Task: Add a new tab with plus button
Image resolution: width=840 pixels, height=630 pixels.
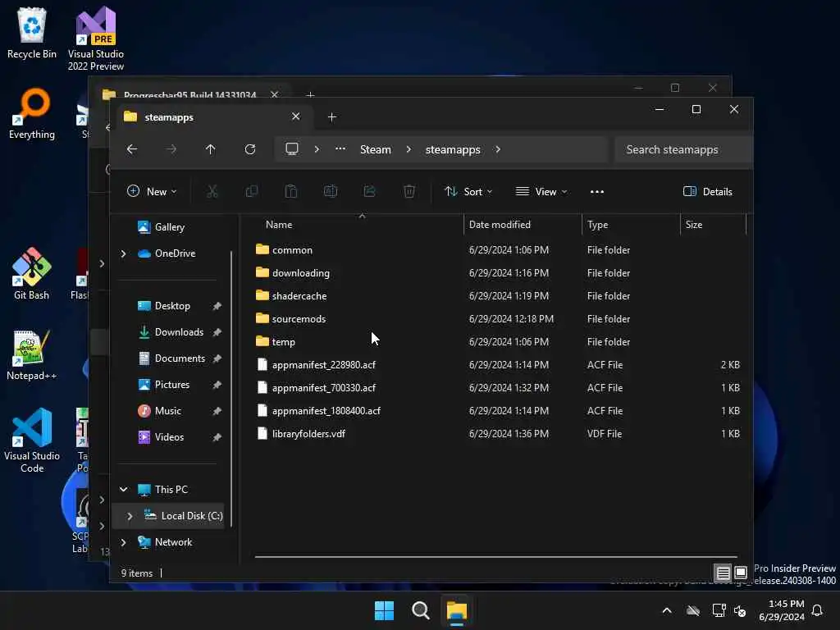Action: coord(331,116)
